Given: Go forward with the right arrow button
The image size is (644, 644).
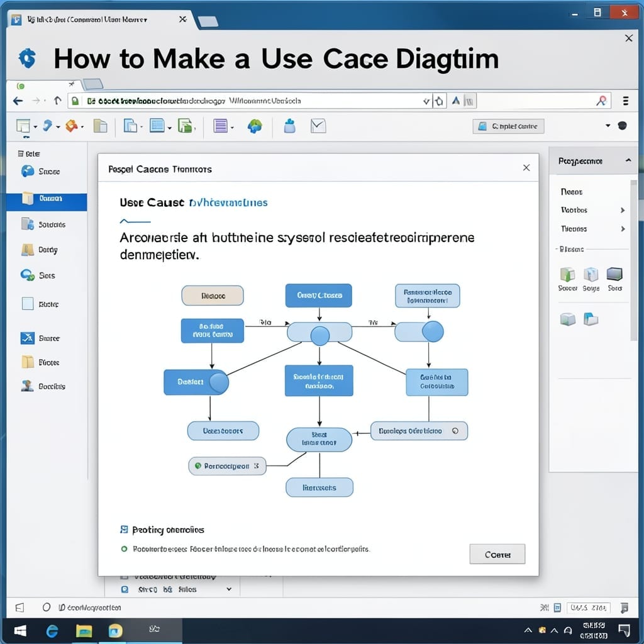Looking at the screenshot, I should pos(36,101).
